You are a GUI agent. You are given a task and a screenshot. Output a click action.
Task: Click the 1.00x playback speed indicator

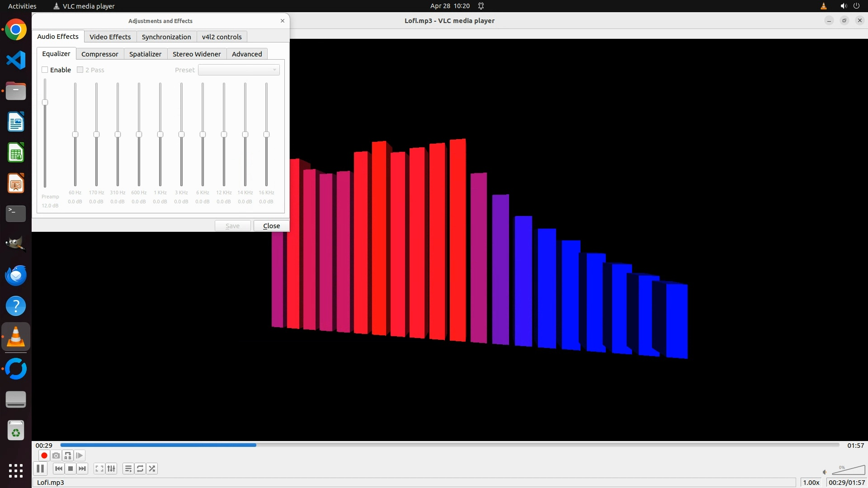click(x=811, y=482)
